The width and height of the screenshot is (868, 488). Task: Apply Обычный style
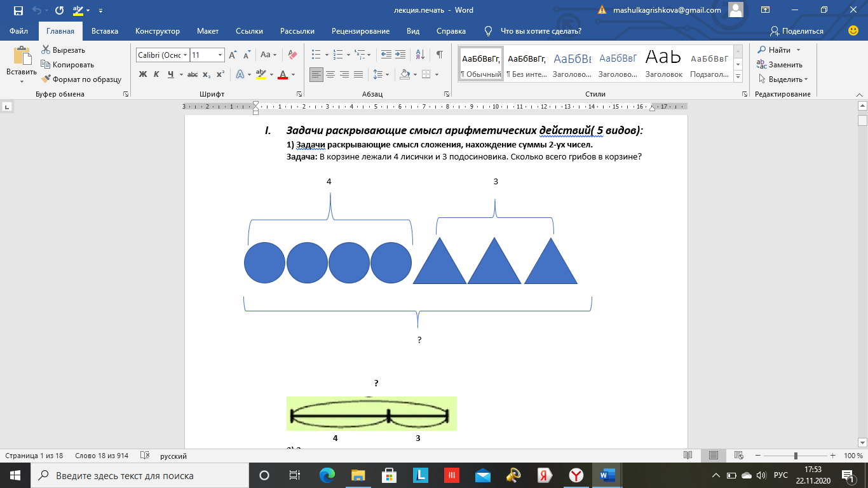481,64
